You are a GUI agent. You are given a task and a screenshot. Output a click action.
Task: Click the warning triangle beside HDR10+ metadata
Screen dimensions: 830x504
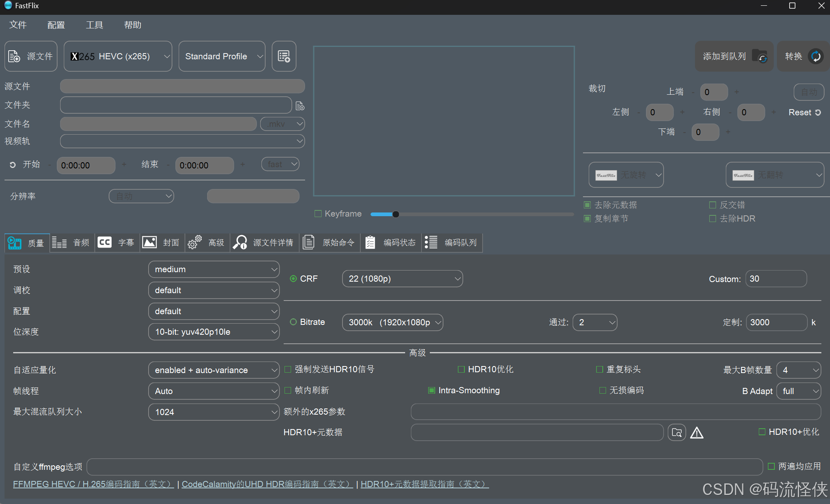697,432
